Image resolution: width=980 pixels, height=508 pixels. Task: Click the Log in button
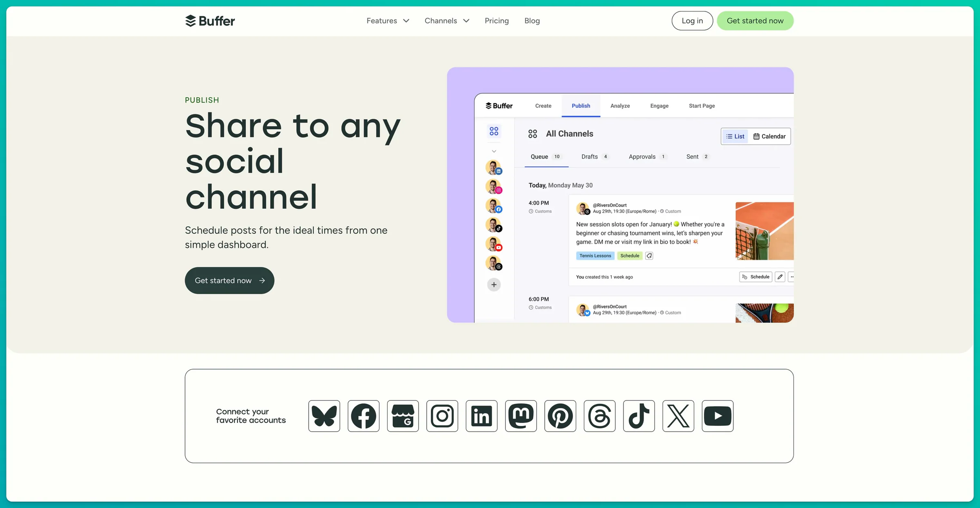pos(692,21)
